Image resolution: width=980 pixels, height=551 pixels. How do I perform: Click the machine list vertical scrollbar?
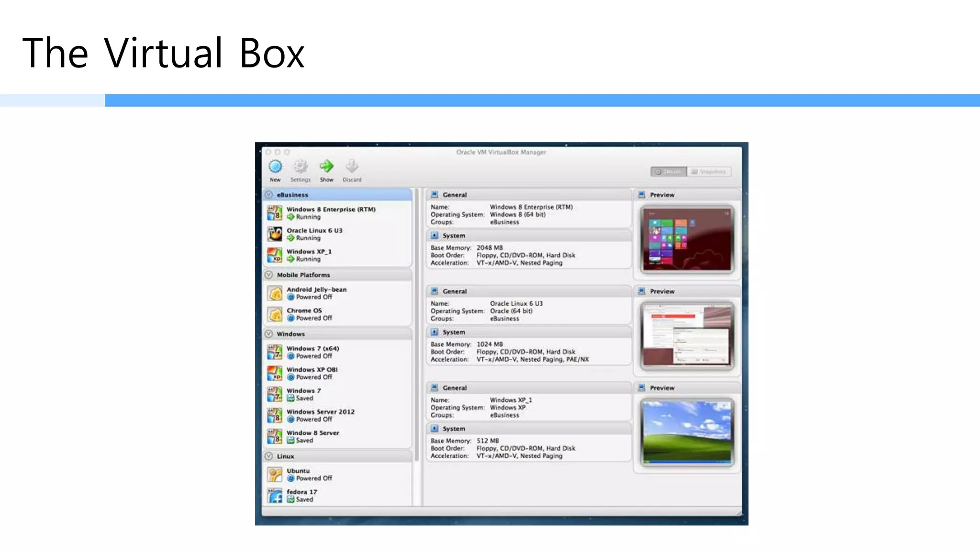coord(417,325)
